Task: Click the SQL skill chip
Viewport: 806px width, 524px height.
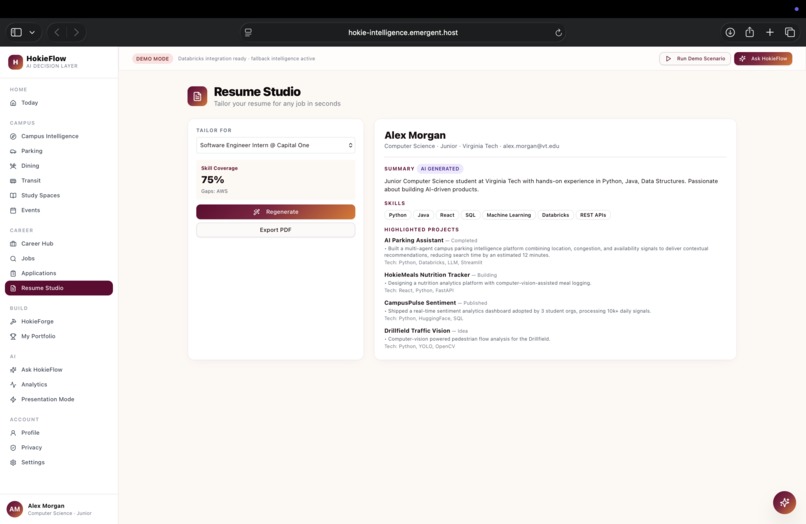Action: [x=470, y=215]
